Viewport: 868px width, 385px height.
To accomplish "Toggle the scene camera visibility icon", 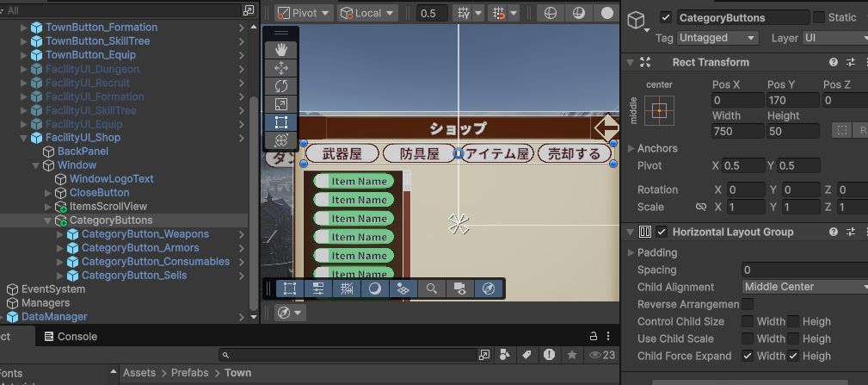I will click(x=459, y=289).
